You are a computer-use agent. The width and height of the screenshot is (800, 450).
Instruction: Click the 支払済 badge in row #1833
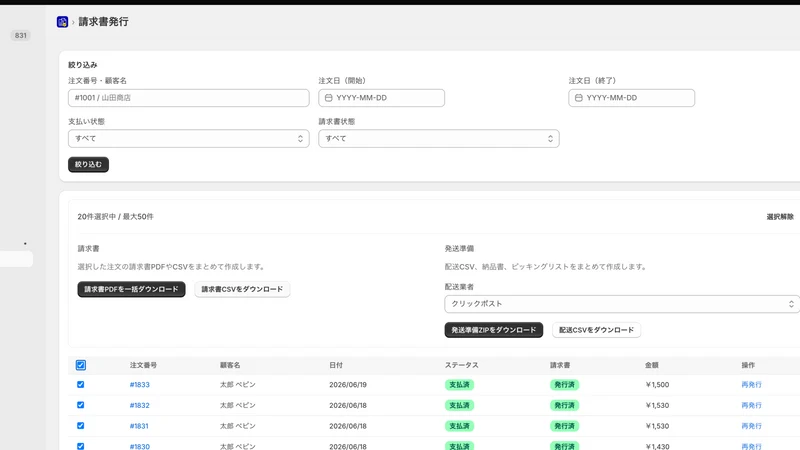(459, 385)
